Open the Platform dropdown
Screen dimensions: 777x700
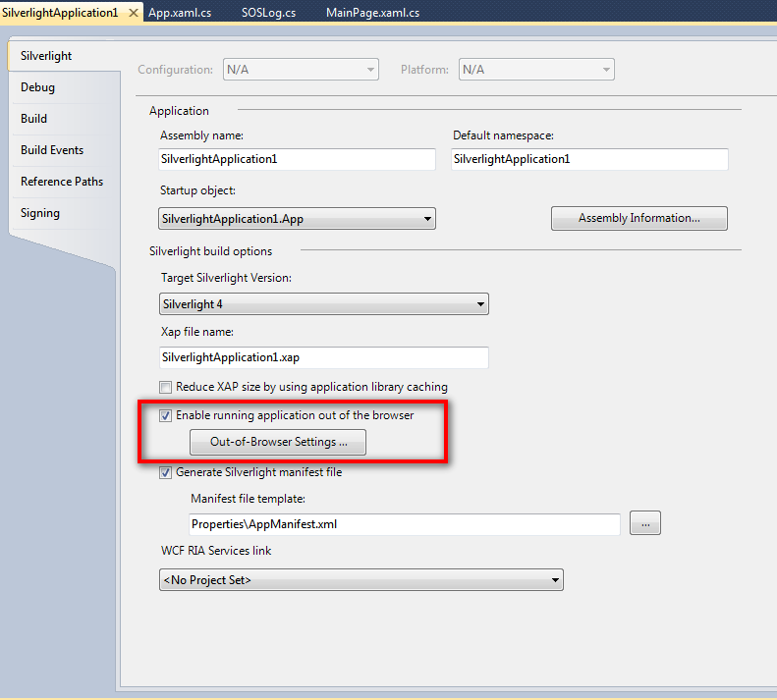tap(536, 70)
